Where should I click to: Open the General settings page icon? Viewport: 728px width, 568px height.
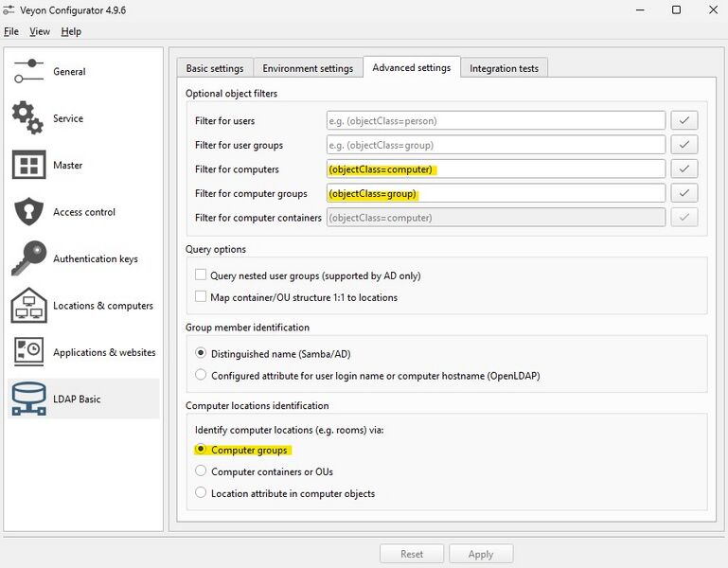pyautogui.click(x=28, y=71)
